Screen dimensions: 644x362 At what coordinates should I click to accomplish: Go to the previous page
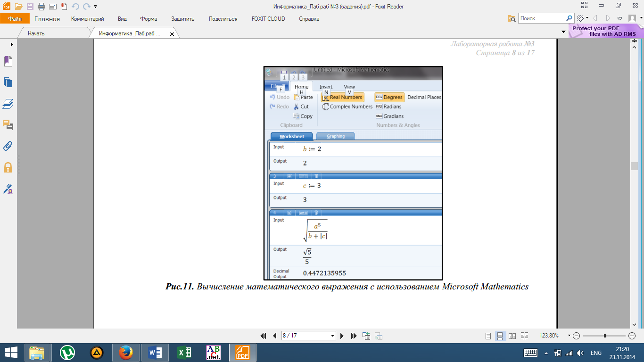pyautogui.click(x=274, y=336)
